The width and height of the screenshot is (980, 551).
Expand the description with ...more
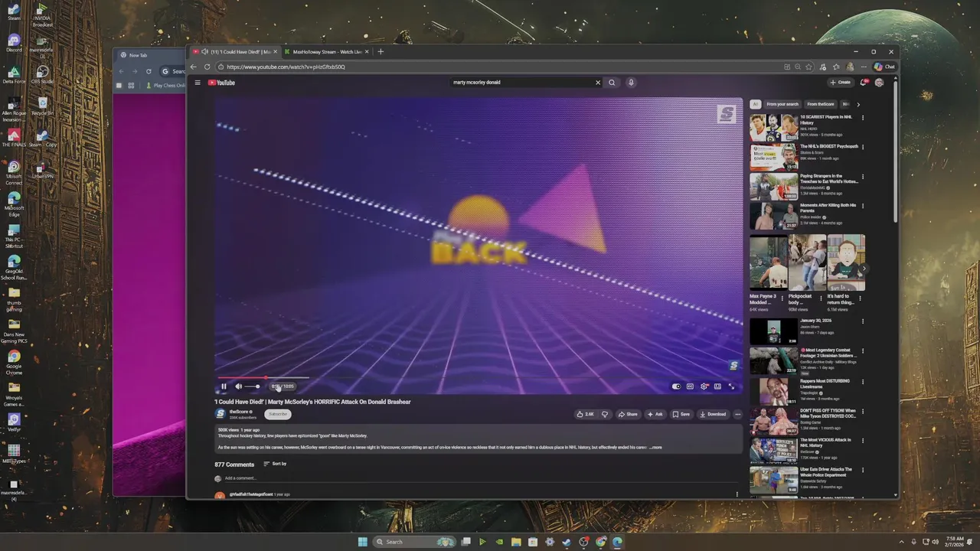pos(656,447)
